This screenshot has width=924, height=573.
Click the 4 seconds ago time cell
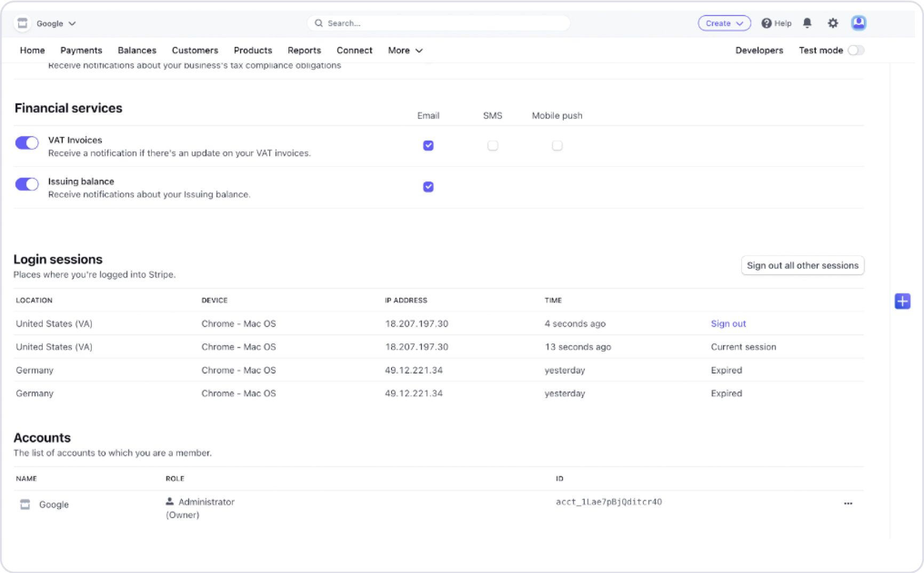pos(575,323)
